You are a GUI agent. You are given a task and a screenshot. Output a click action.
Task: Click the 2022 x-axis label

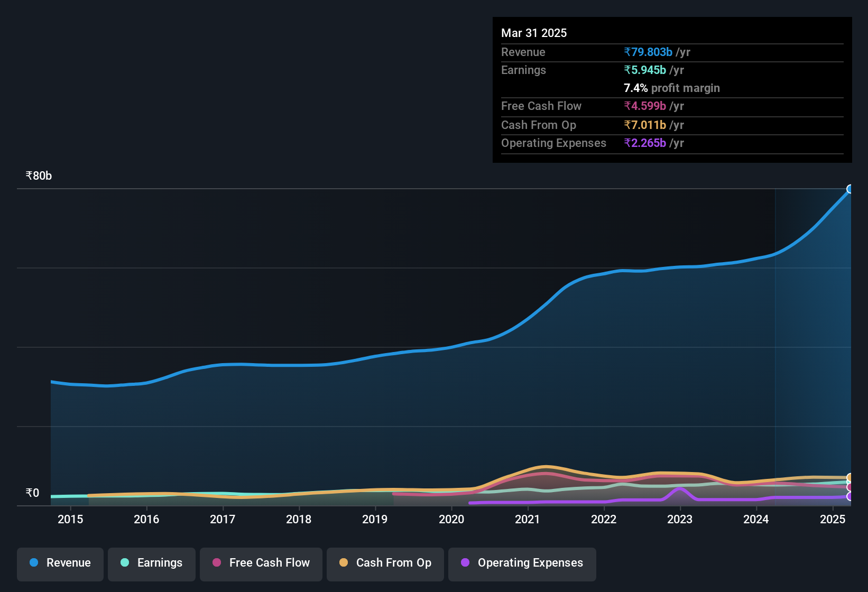coord(604,520)
